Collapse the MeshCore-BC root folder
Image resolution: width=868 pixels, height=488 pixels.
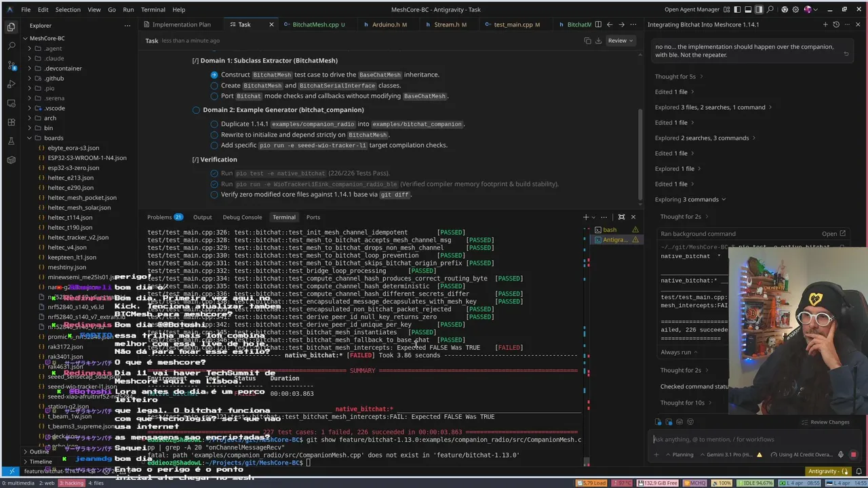point(47,39)
